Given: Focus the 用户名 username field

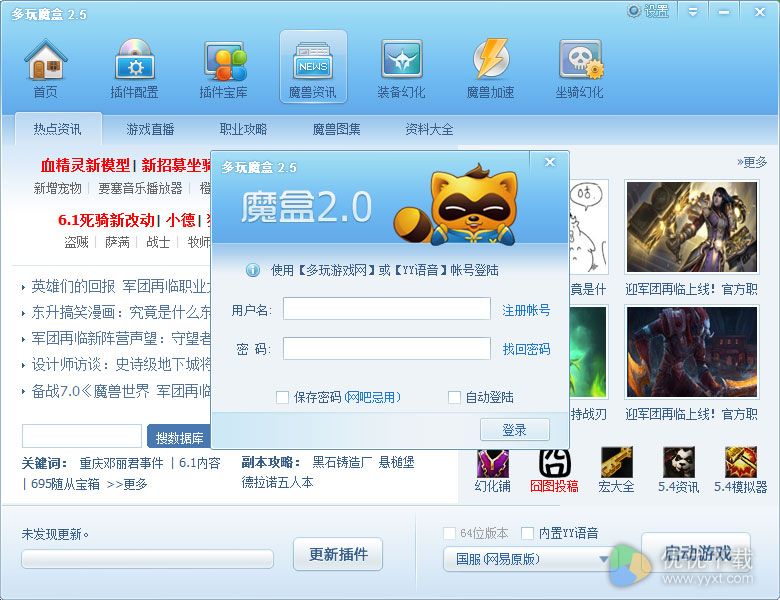Looking at the screenshot, I should point(387,309).
